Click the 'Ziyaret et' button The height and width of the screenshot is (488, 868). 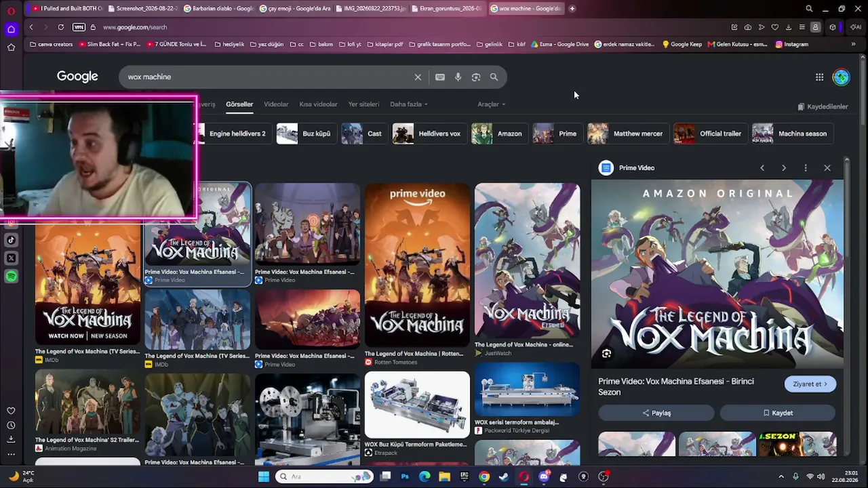[x=810, y=384]
